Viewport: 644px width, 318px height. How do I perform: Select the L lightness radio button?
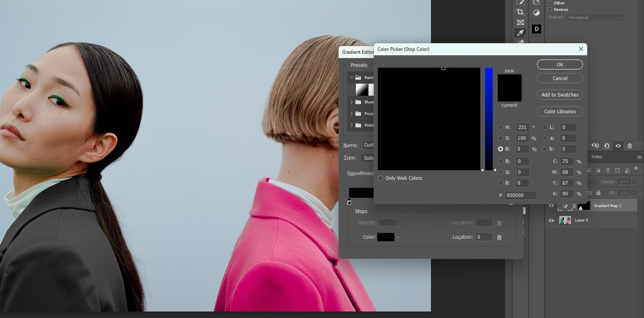(545, 127)
